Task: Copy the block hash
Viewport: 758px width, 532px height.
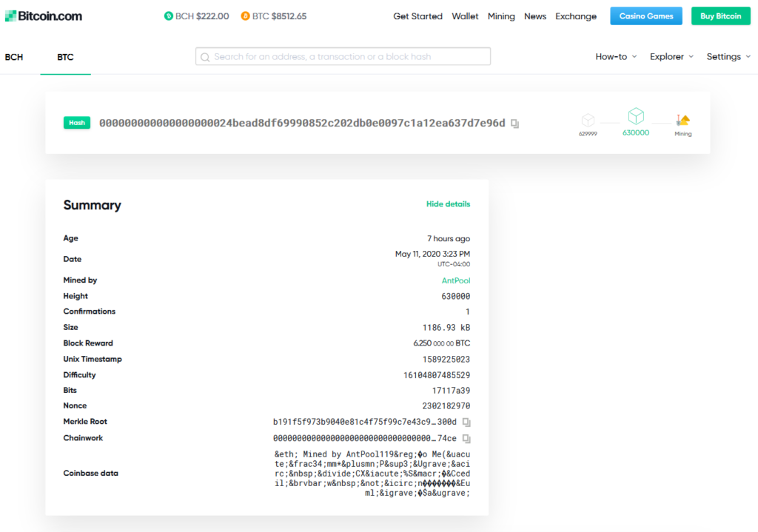Action: point(514,124)
